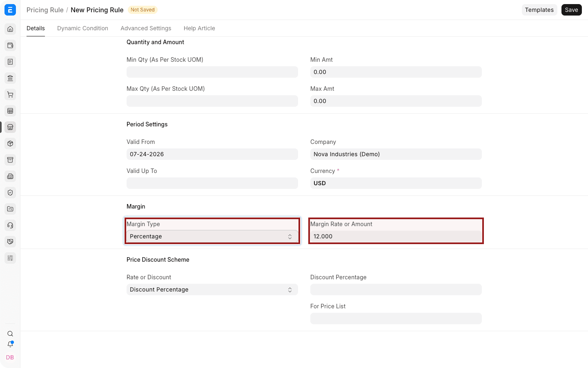Open the highlighted storefront icon in the sidebar
The image size is (588, 368).
coord(10,127)
